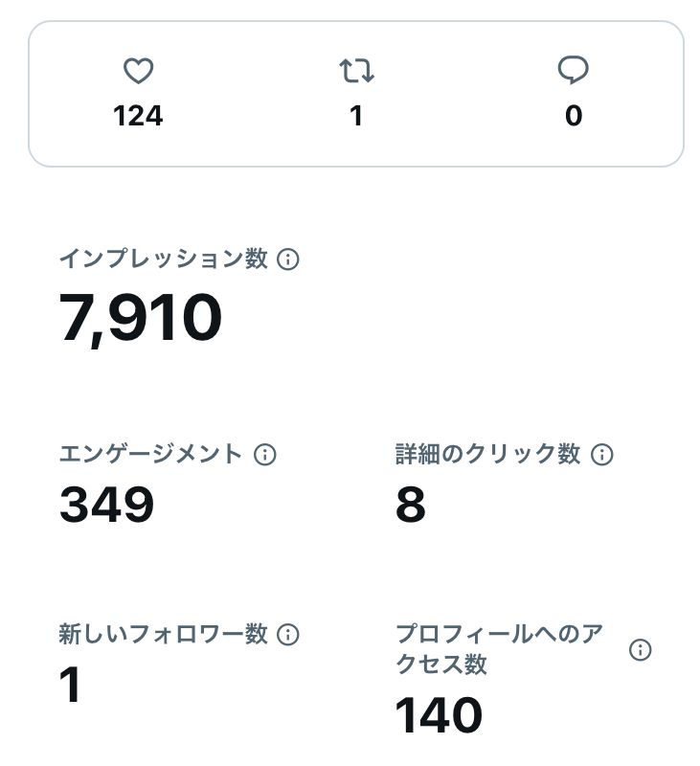The image size is (700, 766).
Task: Click the retweet arrows icon
Action: 356,71
